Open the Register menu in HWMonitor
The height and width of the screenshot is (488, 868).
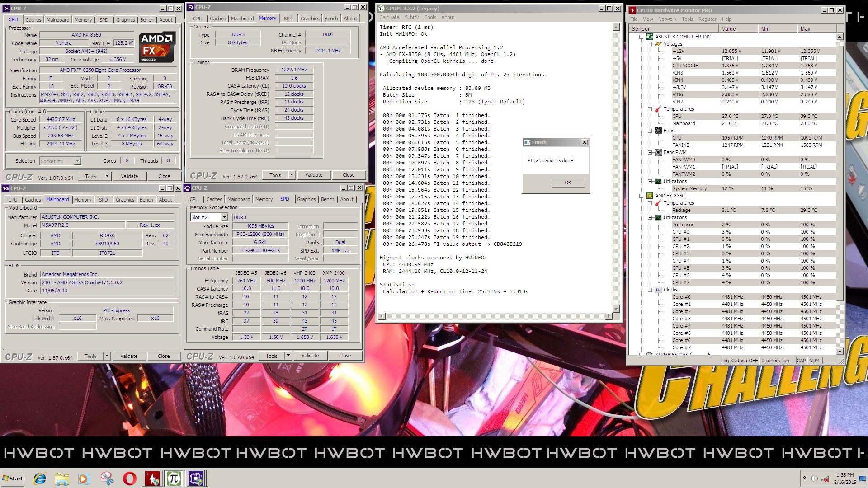707,19
